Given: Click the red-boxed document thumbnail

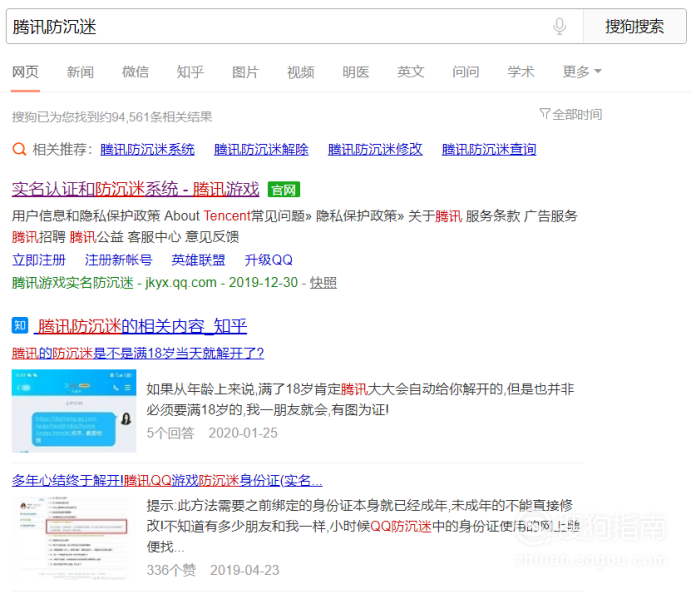Looking at the screenshot, I should (x=74, y=538).
